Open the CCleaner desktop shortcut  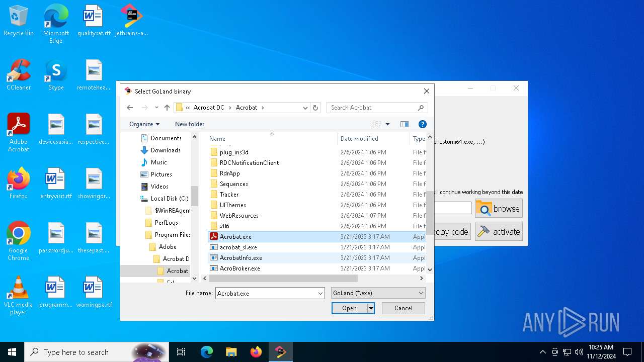click(19, 75)
